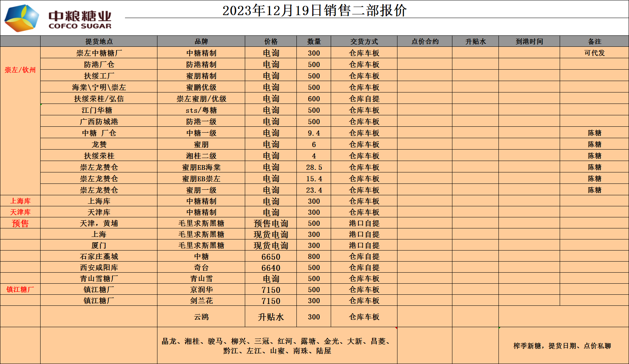Select the 西安咸阳库 location cell
This screenshot has height=364, width=629.
tap(99, 267)
